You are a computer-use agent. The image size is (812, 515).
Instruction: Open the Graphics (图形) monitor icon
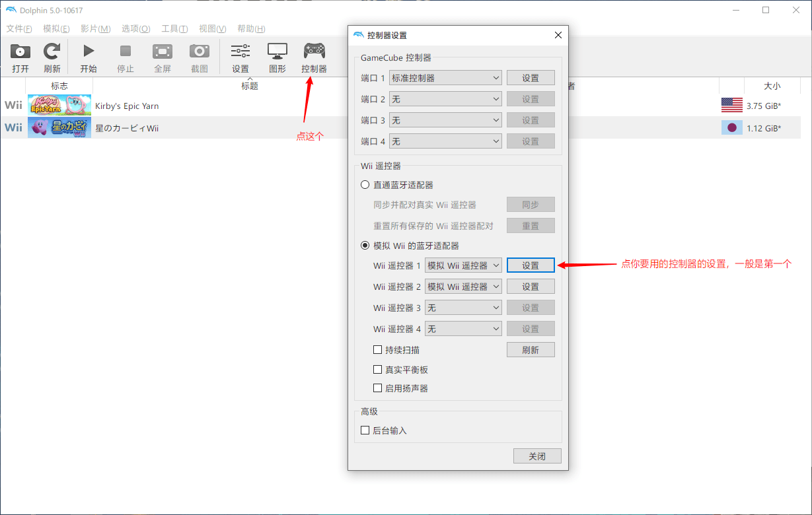[277, 51]
